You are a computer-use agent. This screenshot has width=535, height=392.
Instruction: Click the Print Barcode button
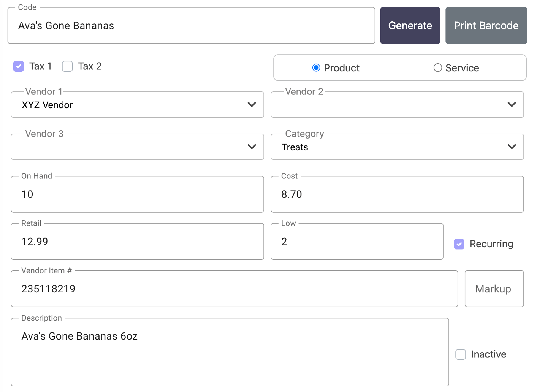tap(486, 25)
